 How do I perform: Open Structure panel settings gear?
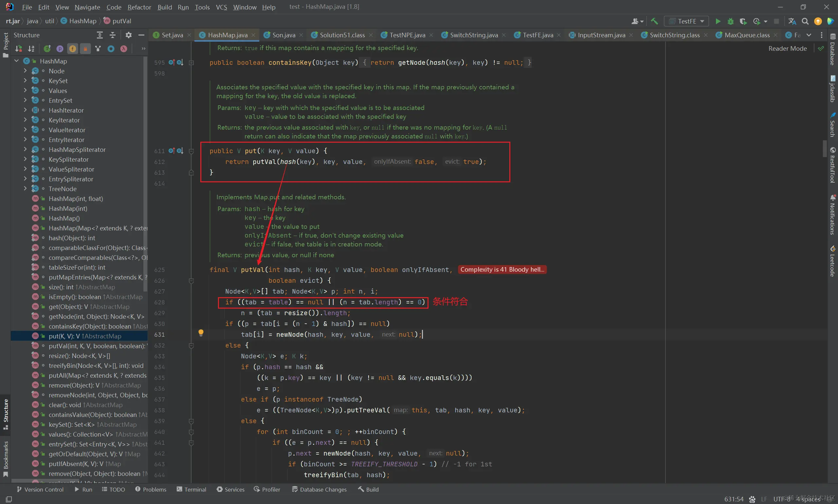(x=128, y=35)
